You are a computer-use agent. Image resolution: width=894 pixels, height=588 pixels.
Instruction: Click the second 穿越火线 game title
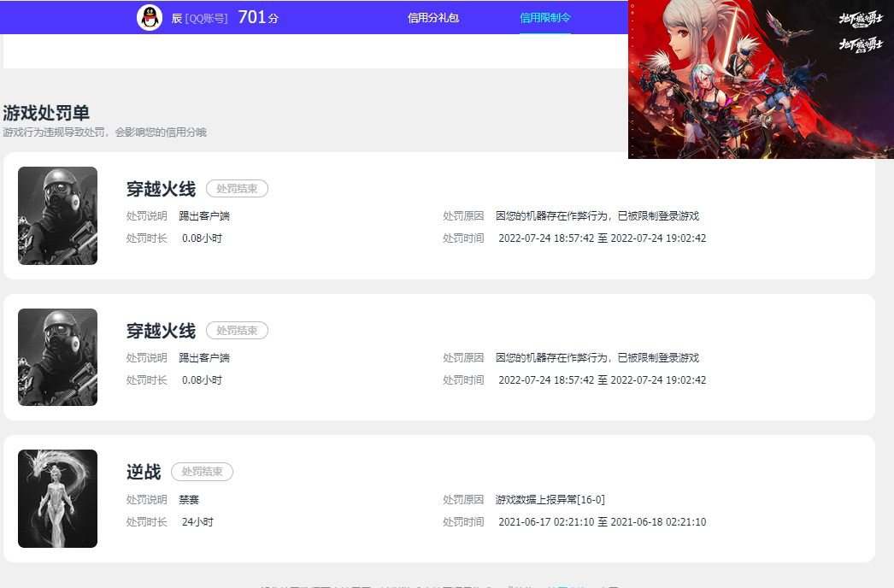click(x=161, y=331)
